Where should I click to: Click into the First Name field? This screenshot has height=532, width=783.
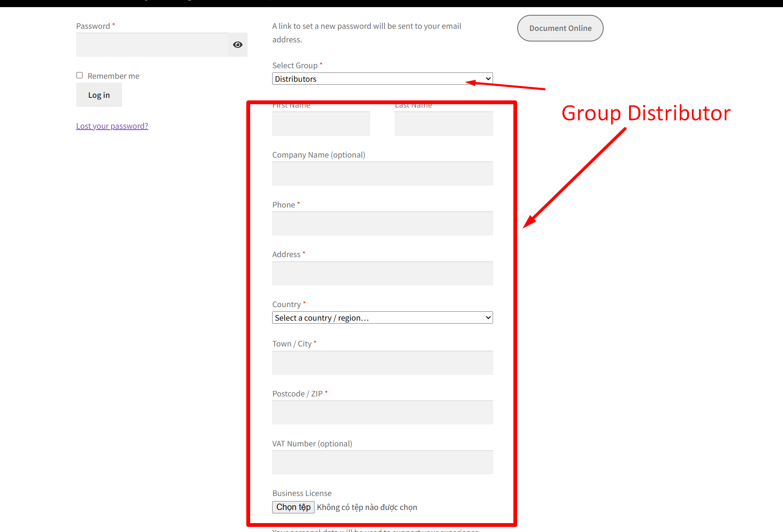(x=320, y=124)
